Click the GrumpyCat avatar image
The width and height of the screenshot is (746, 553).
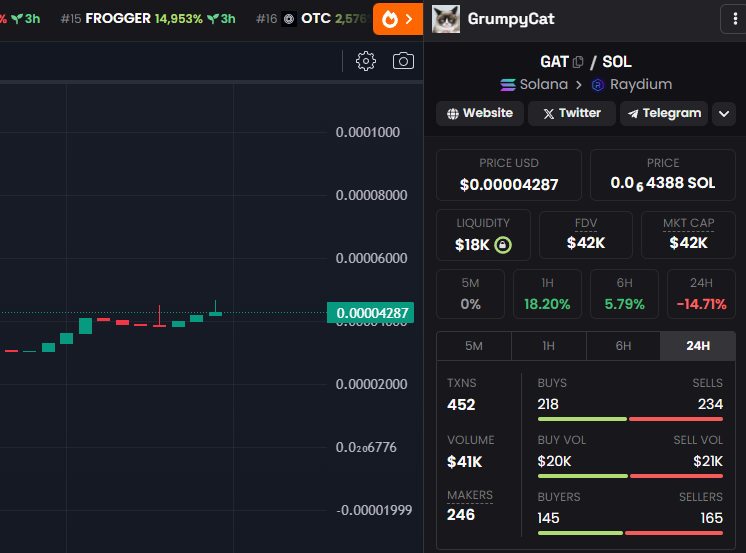(x=446, y=19)
